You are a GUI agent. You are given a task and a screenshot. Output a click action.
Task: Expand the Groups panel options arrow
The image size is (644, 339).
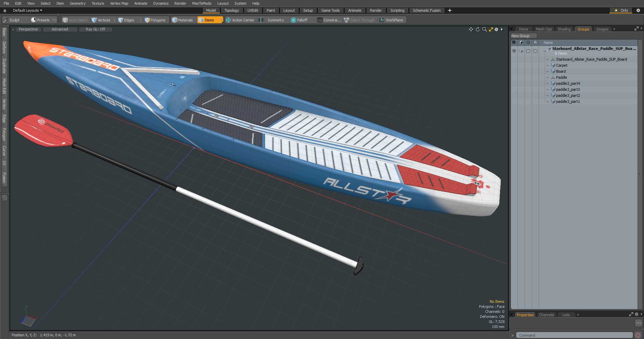[641, 29]
